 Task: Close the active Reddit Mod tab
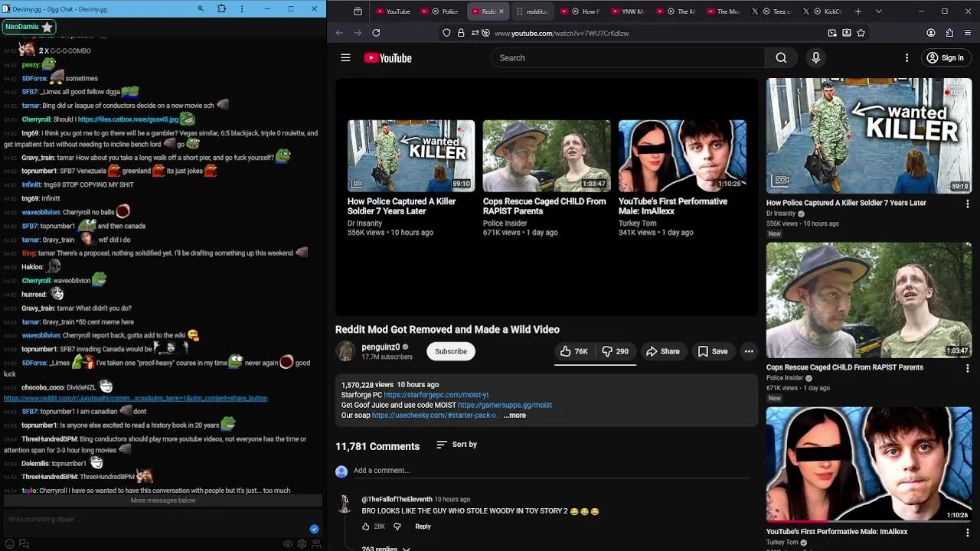(501, 11)
